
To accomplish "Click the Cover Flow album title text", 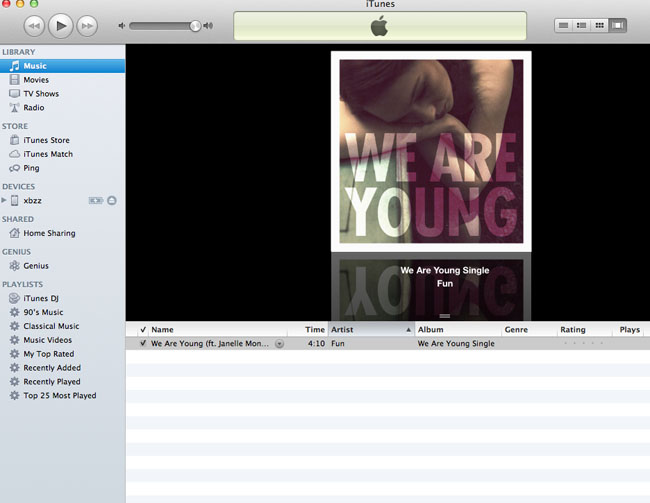I will (x=445, y=270).
